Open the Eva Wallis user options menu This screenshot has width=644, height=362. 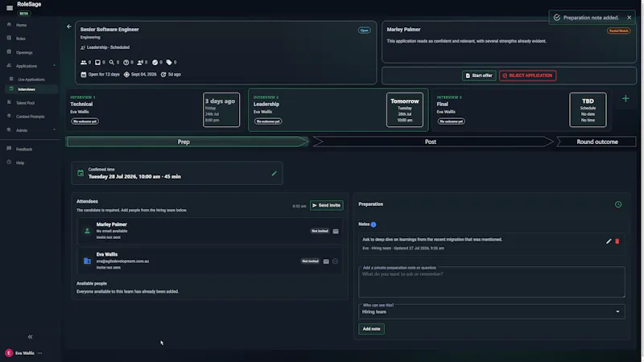point(39,353)
